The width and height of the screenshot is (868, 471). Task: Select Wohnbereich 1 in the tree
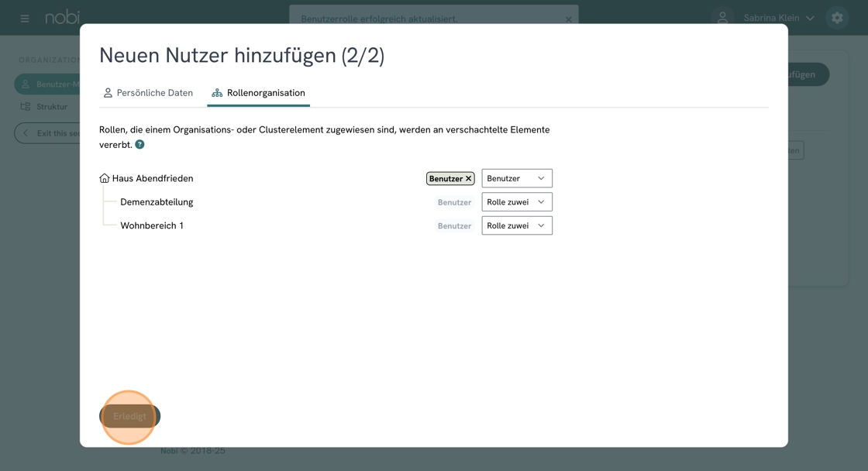tap(152, 225)
